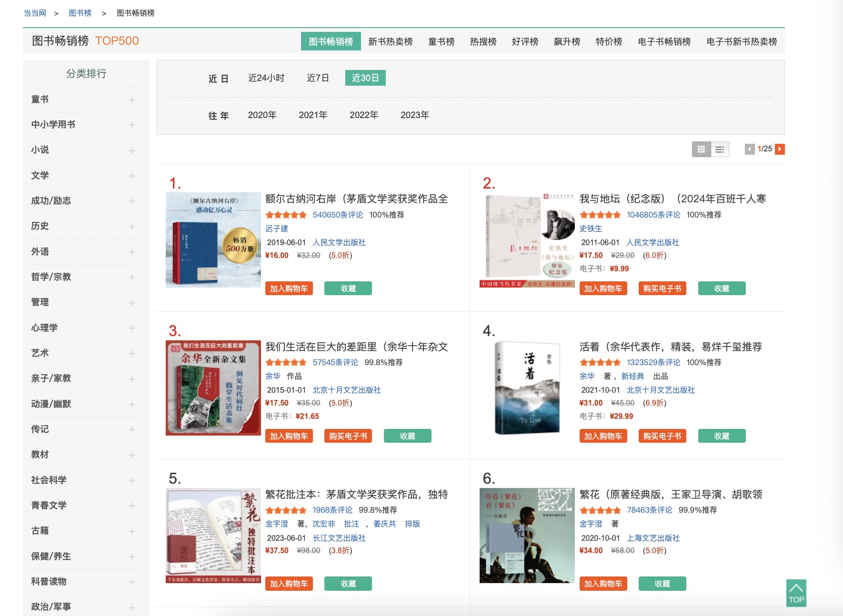Open 图书榜 breadcrumb link
Screen dimensions: 843x616
click(80, 13)
